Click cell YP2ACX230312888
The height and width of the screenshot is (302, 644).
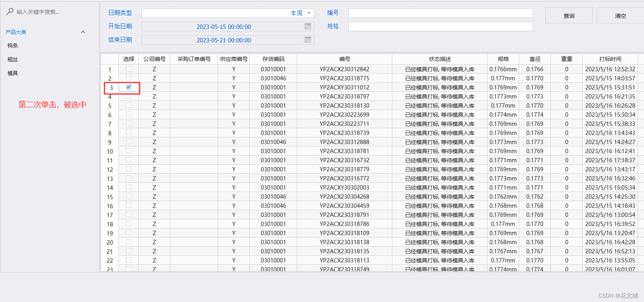pyautogui.click(x=344, y=142)
